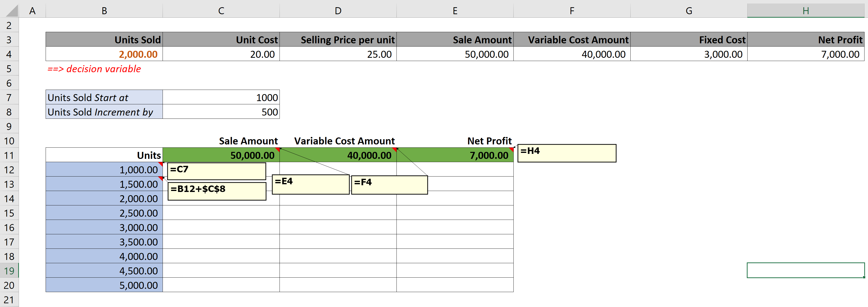
Task: Select column G header
Action: pyautogui.click(x=689, y=11)
